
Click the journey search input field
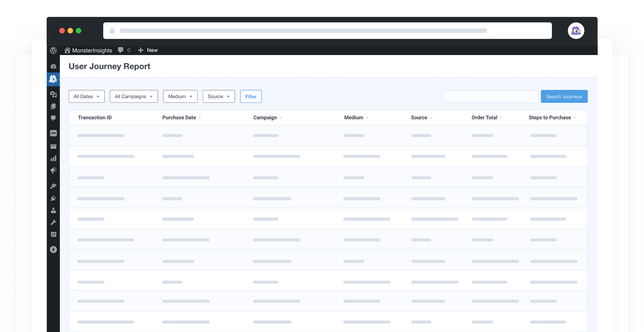click(490, 96)
